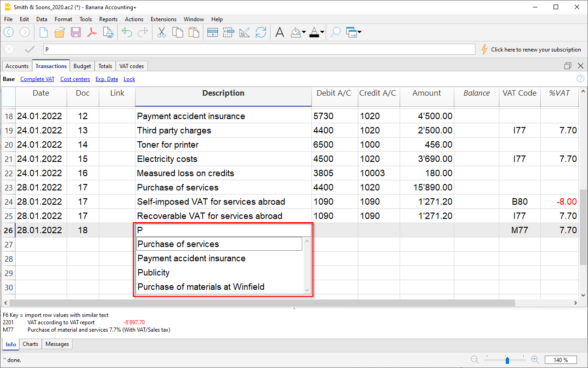Export to PDF using the red PDF icon
588x368 pixels.
pyautogui.click(x=92, y=32)
